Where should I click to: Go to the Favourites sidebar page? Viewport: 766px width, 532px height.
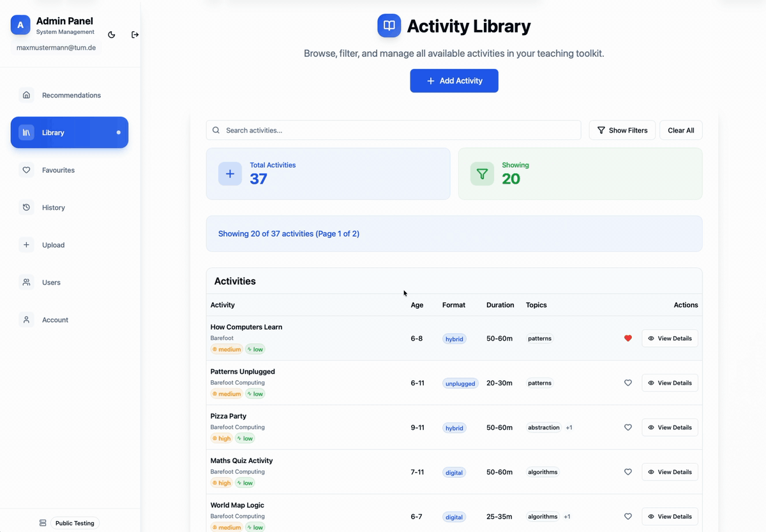pyautogui.click(x=58, y=170)
